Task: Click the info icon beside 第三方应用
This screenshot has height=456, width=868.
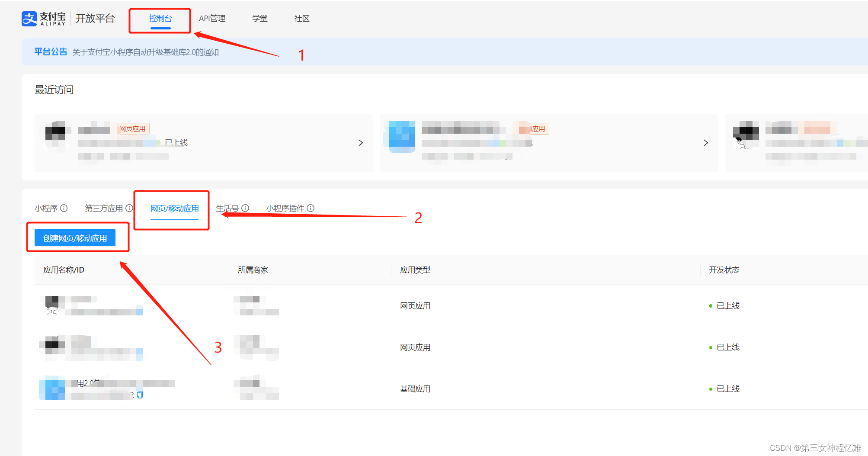Action: pos(129,208)
